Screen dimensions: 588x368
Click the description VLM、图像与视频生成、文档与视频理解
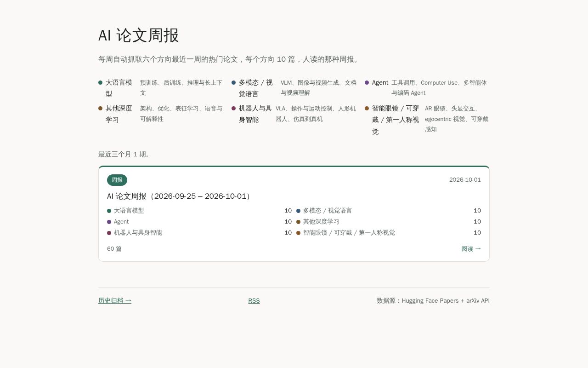[x=318, y=87]
